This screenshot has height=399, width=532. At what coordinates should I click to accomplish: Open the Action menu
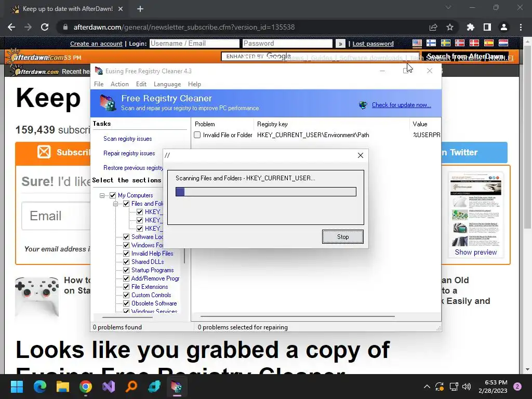(x=120, y=84)
